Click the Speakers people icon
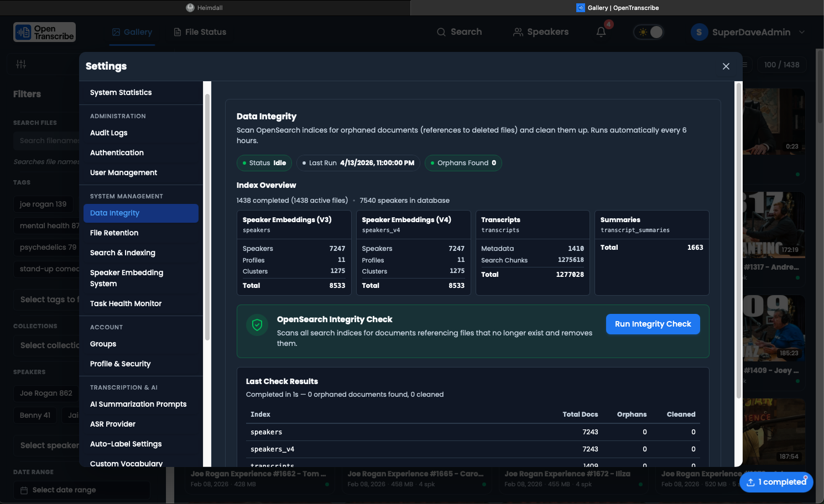824x504 pixels. (518, 32)
